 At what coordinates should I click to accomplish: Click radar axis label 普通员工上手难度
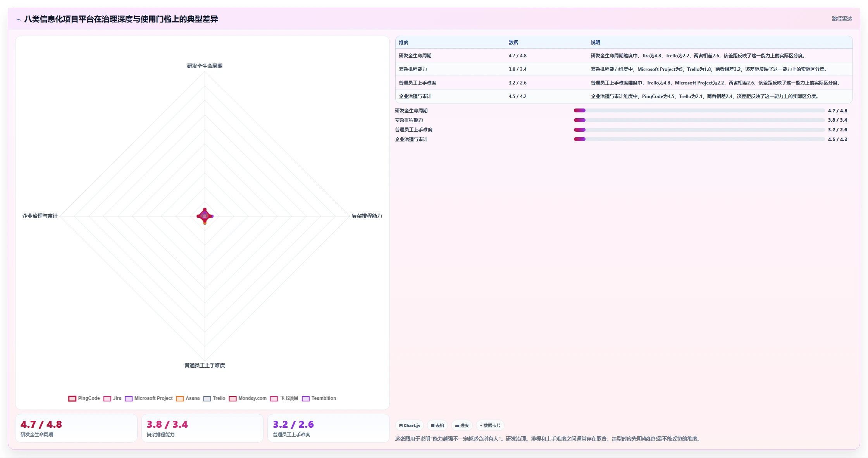click(205, 365)
